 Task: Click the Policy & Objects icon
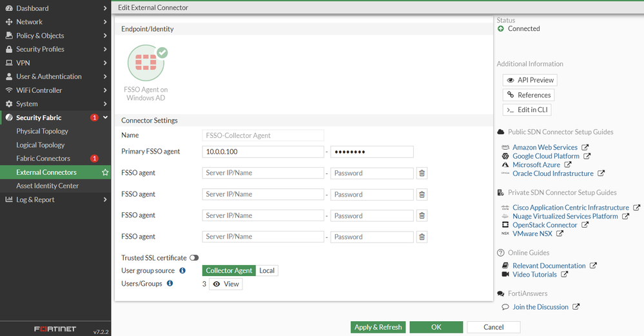coord(9,35)
